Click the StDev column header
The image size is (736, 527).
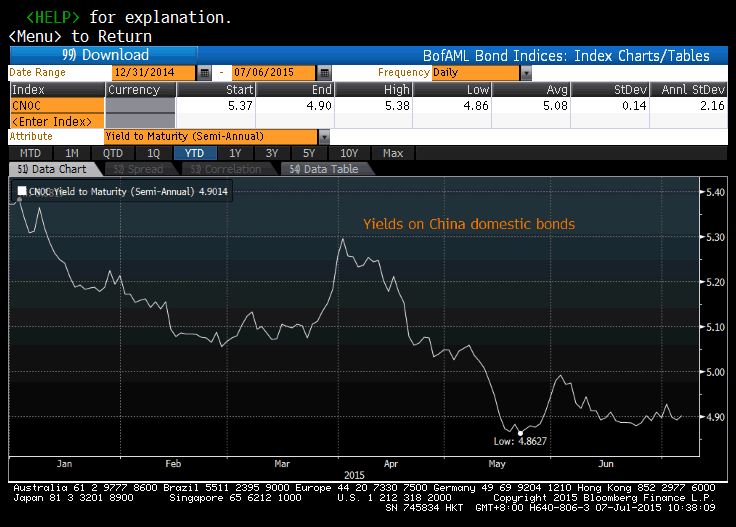click(610, 90)
